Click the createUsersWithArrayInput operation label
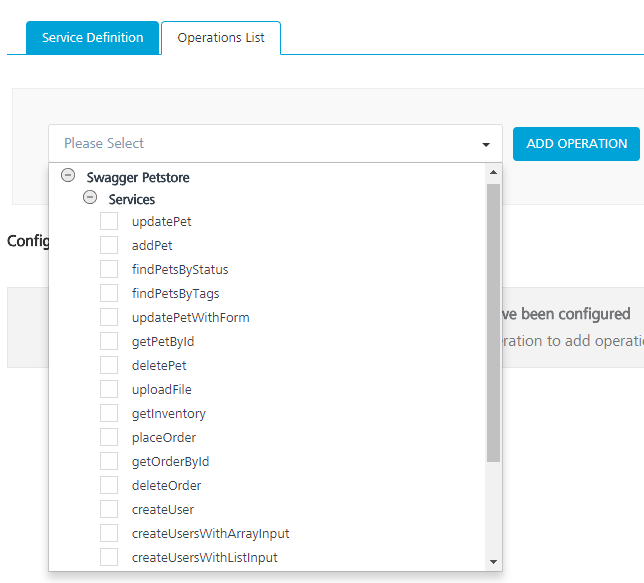Image resolution: width=644 pixels, height=583 pixels. click(210, 534)
